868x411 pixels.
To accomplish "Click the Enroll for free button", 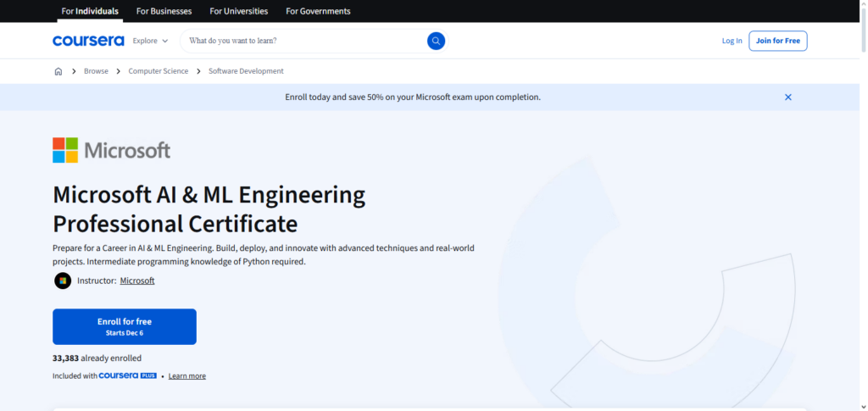I will tap(125, 326).
